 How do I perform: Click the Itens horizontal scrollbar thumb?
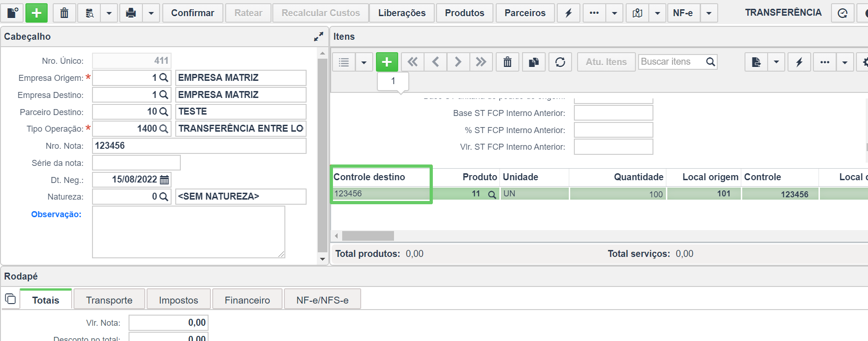point(368,236)
